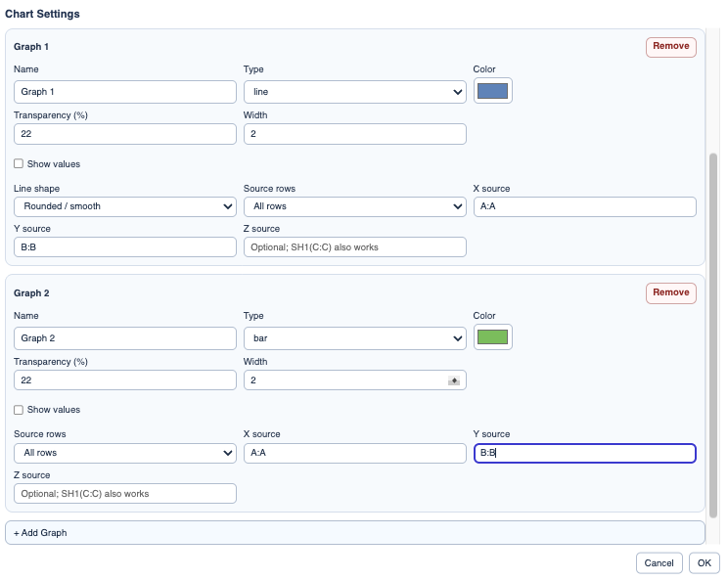Remove Graph 2
This screenshot has width=728, height=580.
pos(670,293)
